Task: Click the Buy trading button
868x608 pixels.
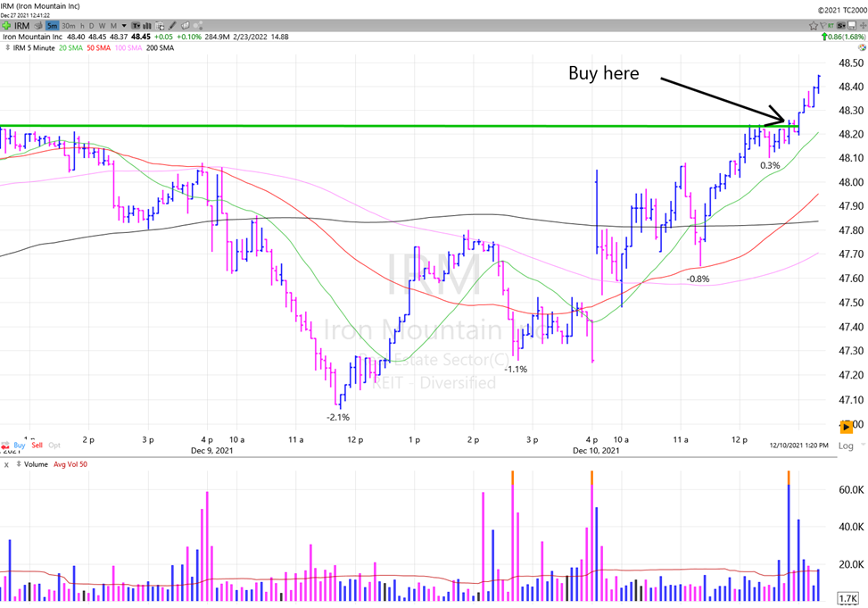Action: click(x=20, y=445)
